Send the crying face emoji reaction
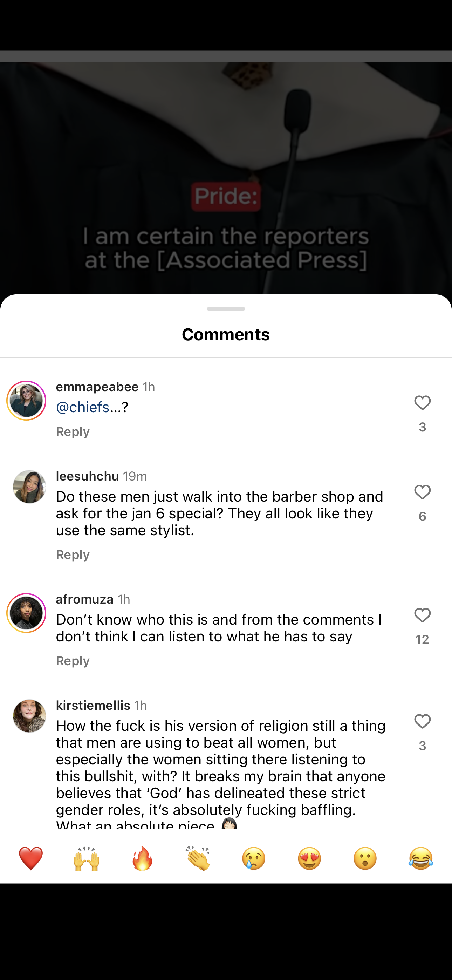Image resolution: width=452 pixels, height=980 pixels. point(254,858)
